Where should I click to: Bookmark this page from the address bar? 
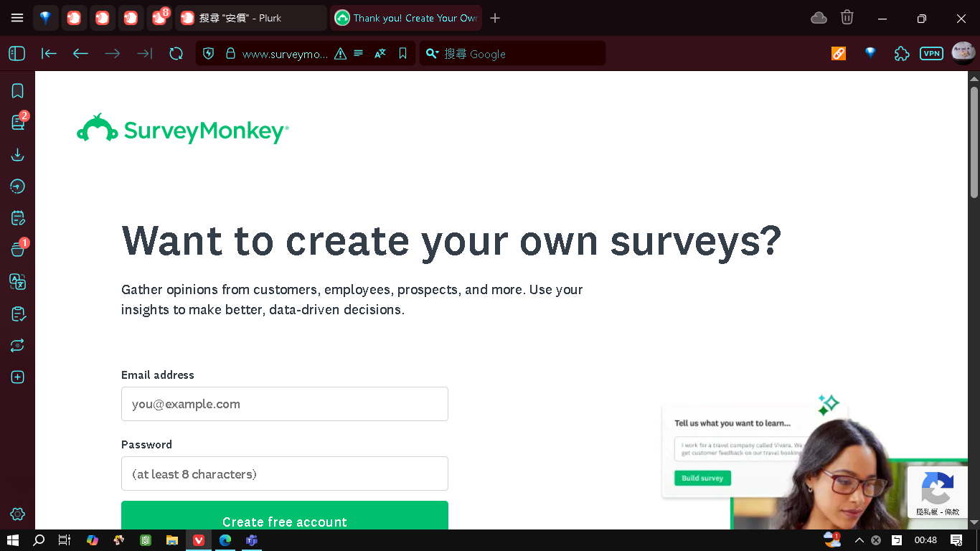(x=402, y=54)
